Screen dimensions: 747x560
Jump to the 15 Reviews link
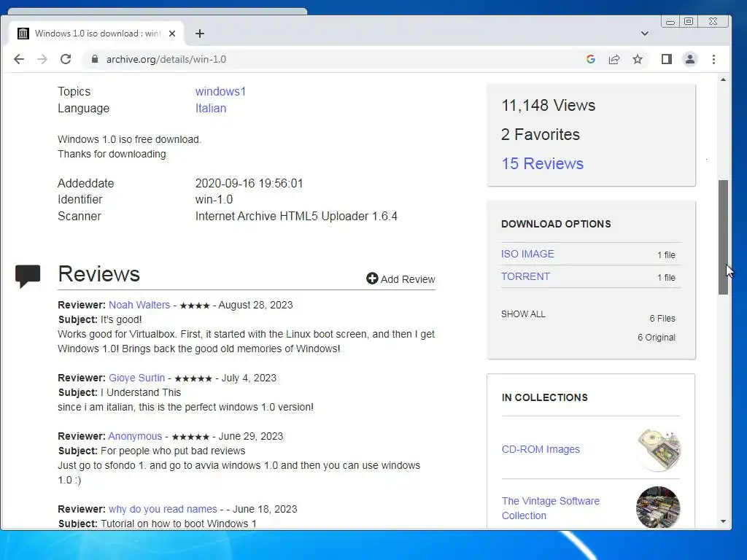(542, 163)
